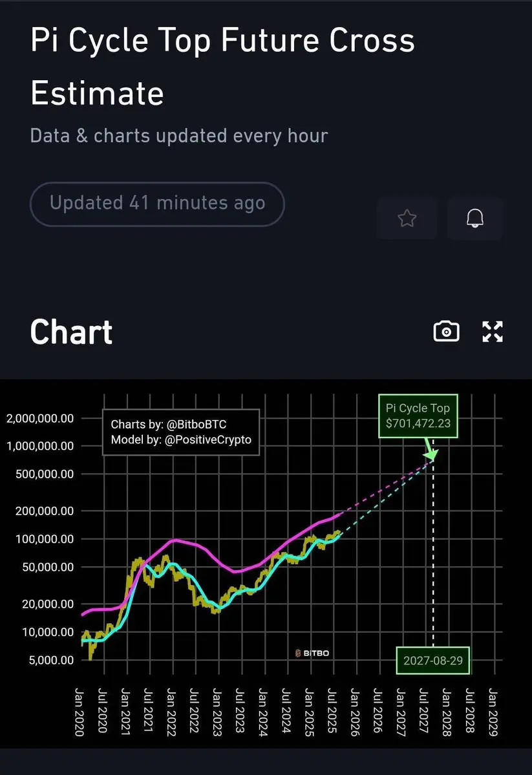This screenshot has height=775, width=532.
Task: Click the Jul 2021 x-axis label
Action: pos(148,710)
